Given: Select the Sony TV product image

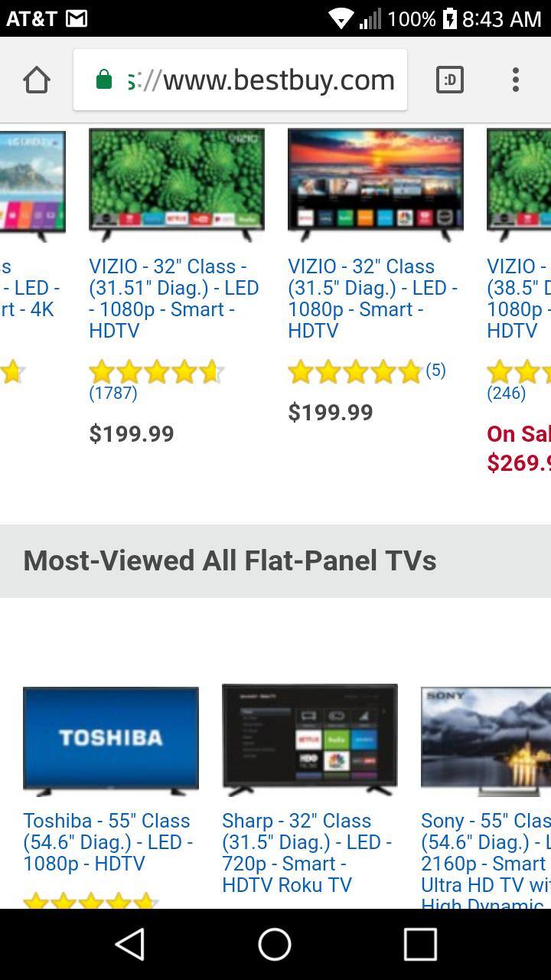Looking at the screenshot, I should [486, 740].
